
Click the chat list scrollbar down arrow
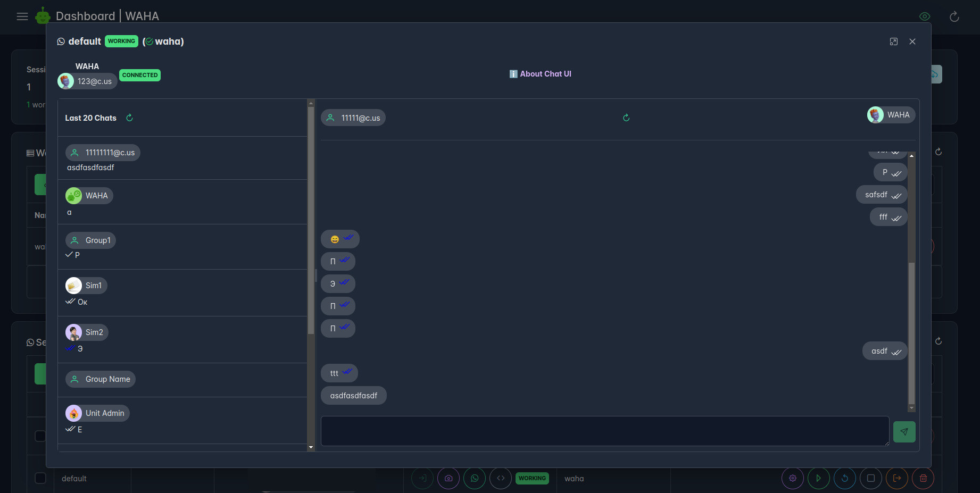(311, 448)
